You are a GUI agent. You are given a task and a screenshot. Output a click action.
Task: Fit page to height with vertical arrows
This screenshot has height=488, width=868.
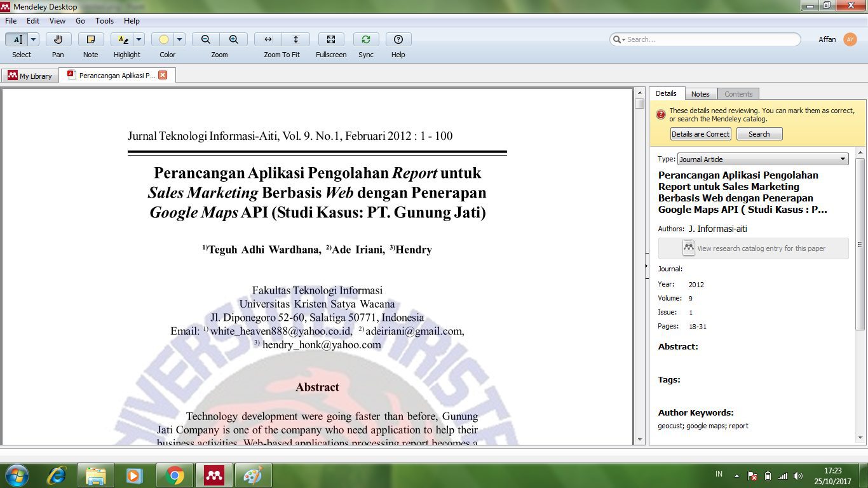click(295, 39)
